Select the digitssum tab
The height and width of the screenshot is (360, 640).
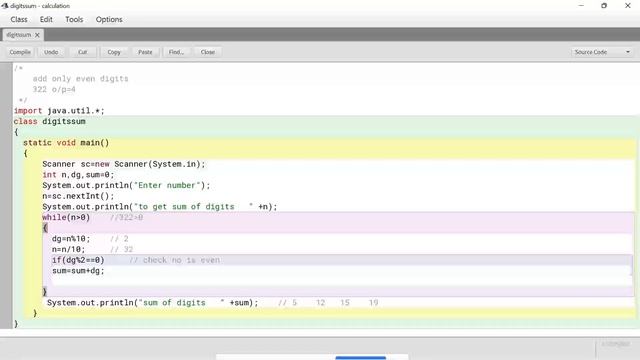pos(18,35)
